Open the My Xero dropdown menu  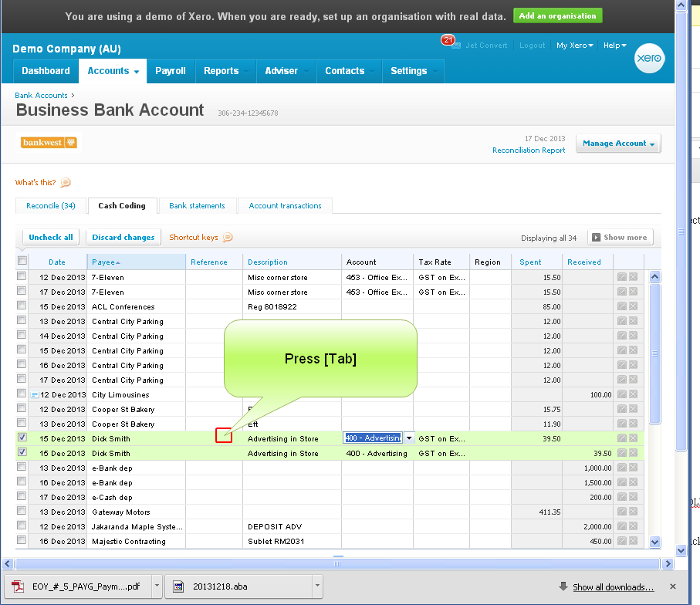575,46
